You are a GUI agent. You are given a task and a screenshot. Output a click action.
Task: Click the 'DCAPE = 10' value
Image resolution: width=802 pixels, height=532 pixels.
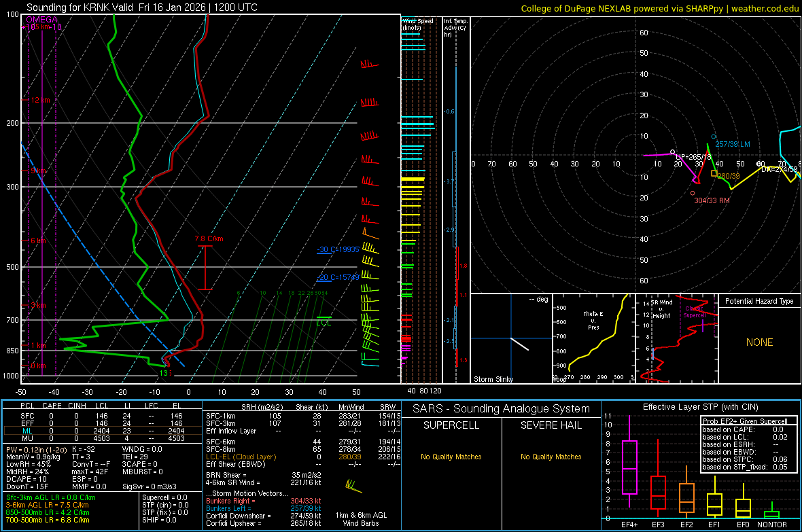[26, 479]
